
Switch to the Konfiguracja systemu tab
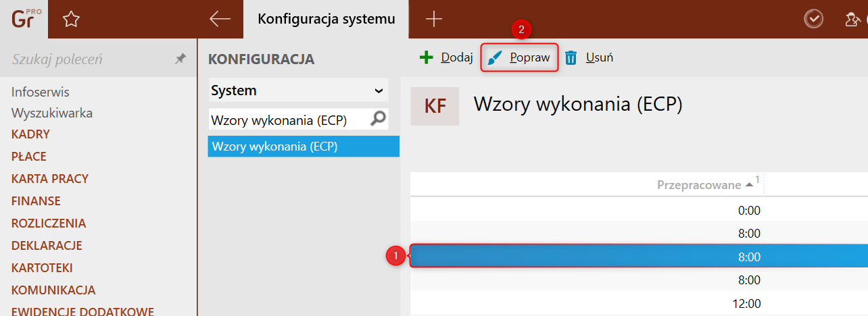pos(327,19)
